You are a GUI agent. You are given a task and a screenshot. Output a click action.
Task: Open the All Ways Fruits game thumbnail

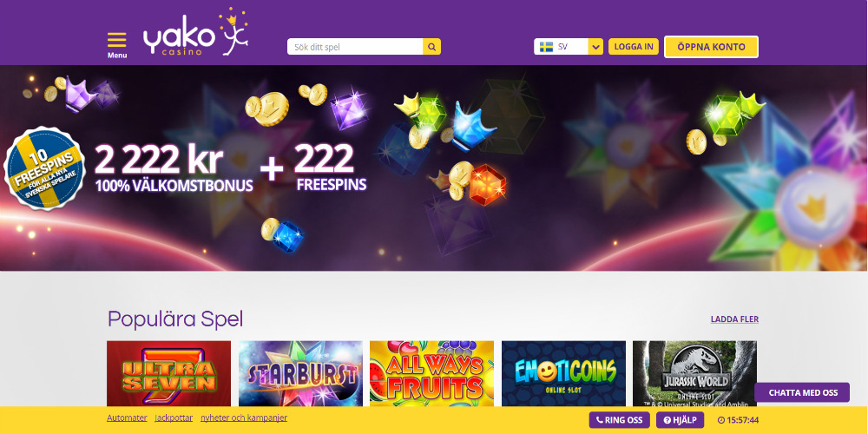(x=431, y=373)
